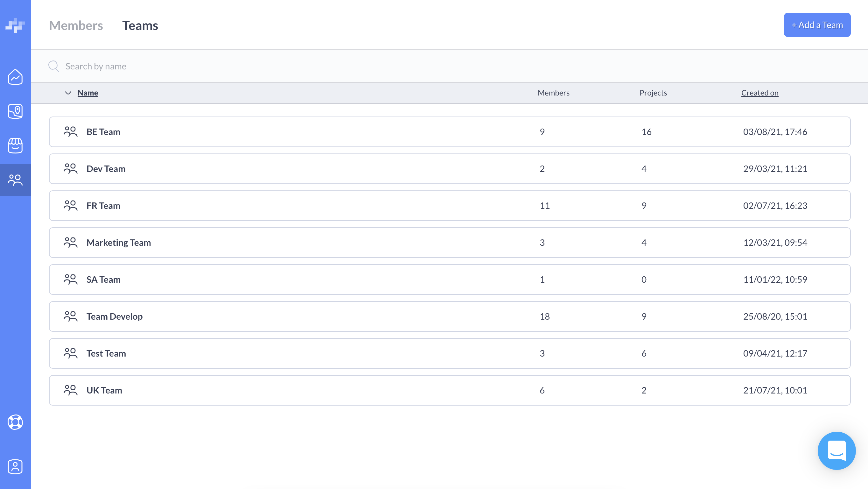868x489 pixels.
Task: Open the UK Team entry
Action: tap(104, 390)
